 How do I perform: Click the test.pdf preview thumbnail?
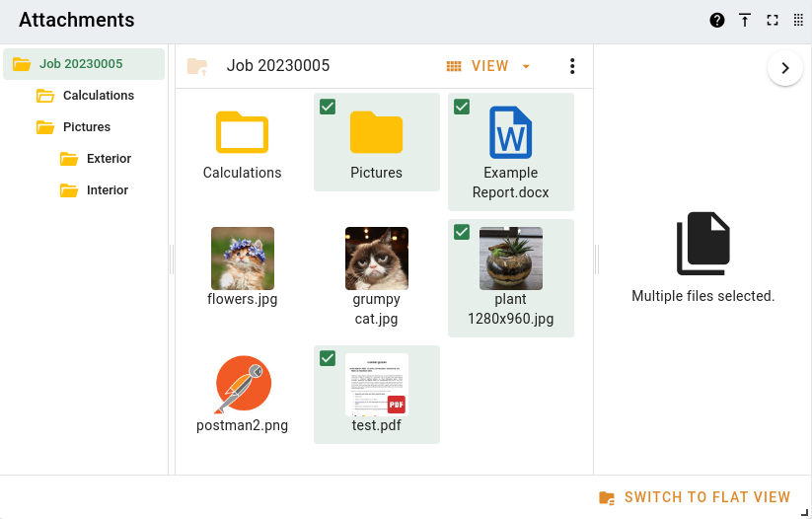click(377, 385)
